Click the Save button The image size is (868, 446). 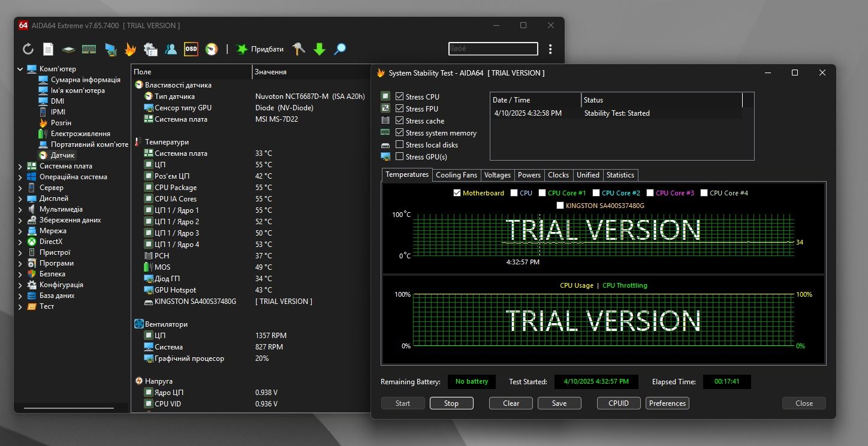[559, 403]
